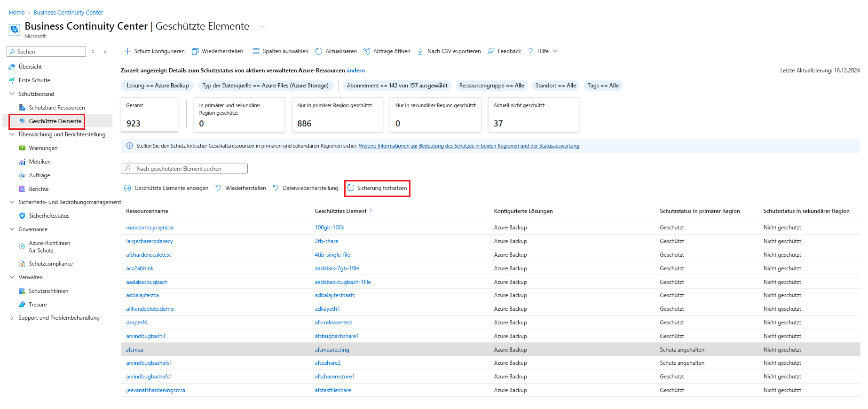Focus the sidebar Suchen field
The height and width of the screenshot is (409, 868).
pyautogui.click(x=47, y=52)
